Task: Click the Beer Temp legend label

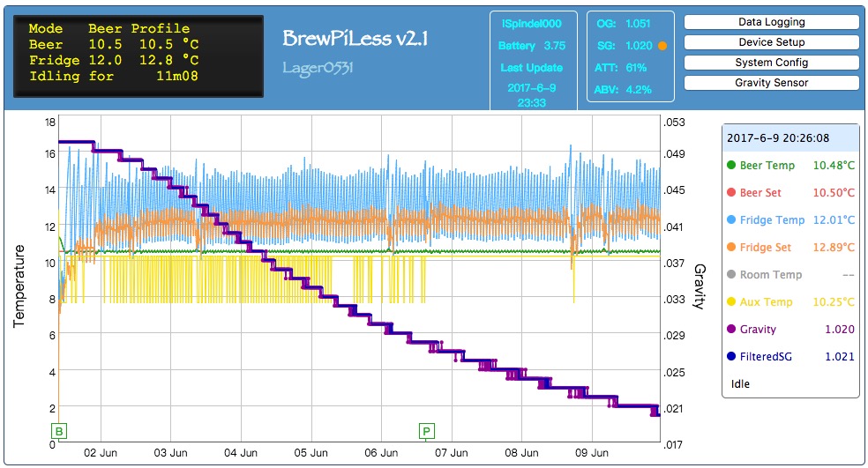Action: 767,166
